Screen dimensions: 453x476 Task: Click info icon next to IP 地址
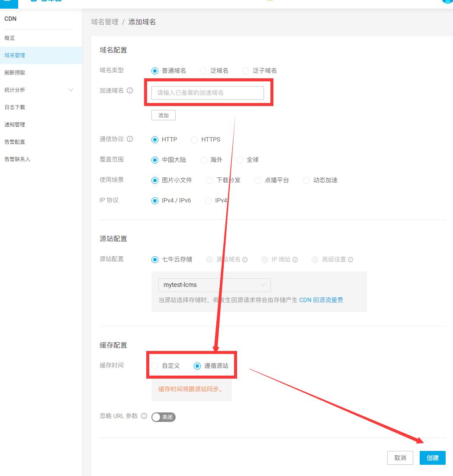tap(295, 260)
